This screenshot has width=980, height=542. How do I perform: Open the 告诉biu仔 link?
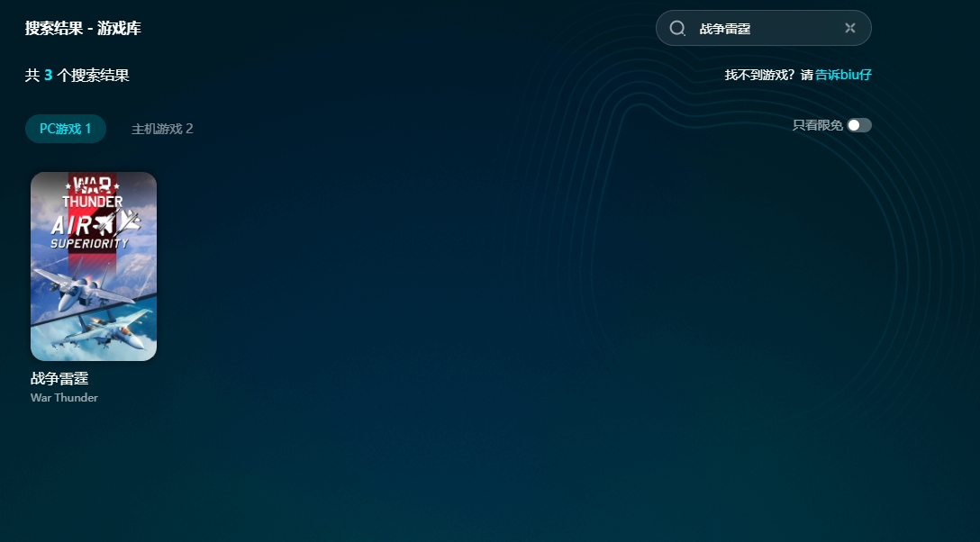tap(843, 75)
